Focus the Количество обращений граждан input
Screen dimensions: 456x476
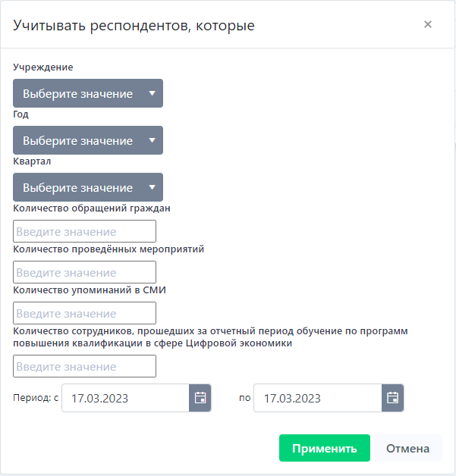(x=85, y=231)
